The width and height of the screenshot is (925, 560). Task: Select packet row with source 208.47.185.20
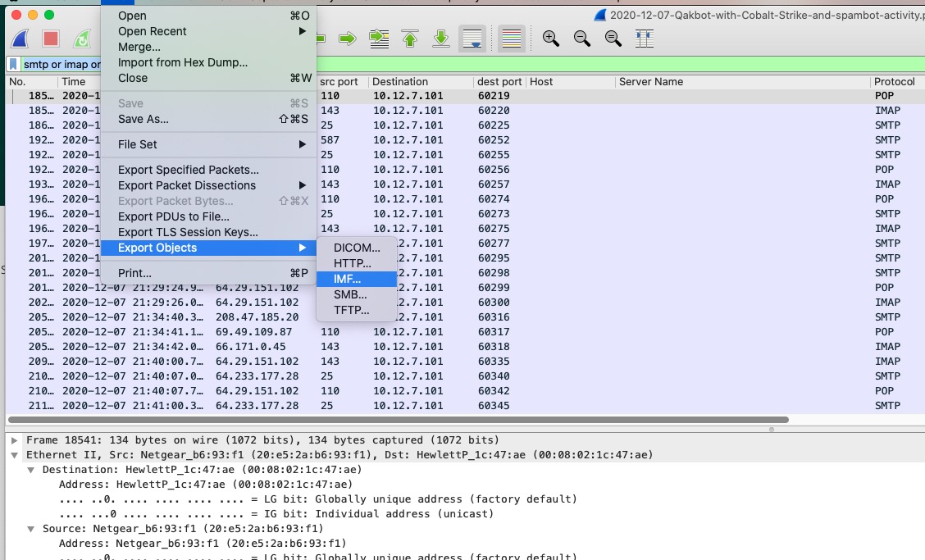pos(465,316)
